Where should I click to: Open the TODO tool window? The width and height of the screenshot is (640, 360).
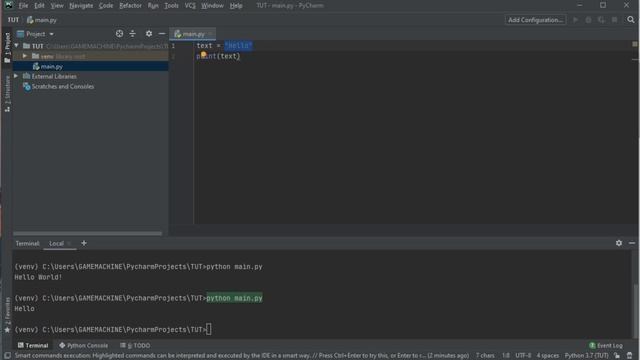135,345
